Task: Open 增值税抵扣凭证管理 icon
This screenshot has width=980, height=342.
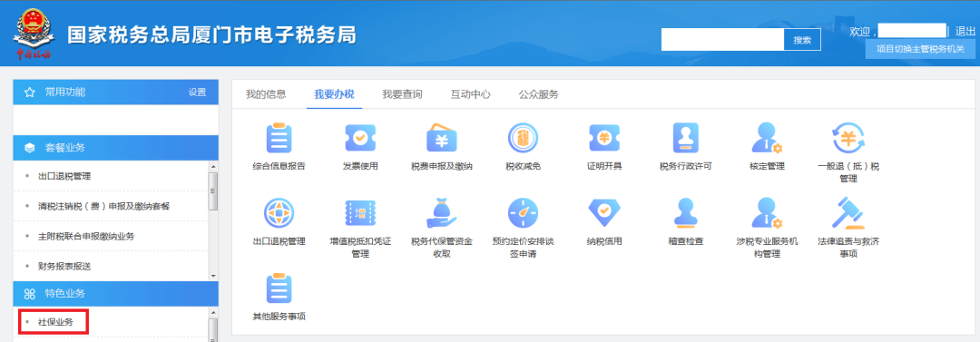Action: [360, 212]
